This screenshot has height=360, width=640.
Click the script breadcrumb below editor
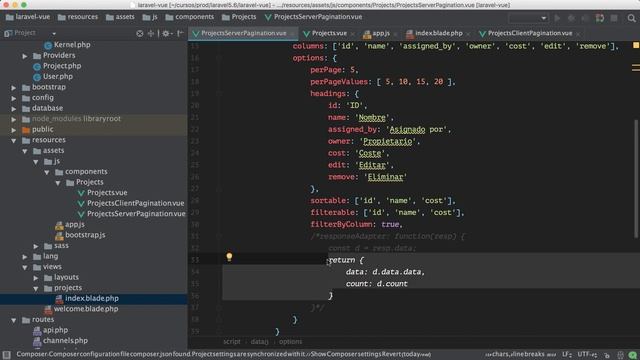[232, 342]
